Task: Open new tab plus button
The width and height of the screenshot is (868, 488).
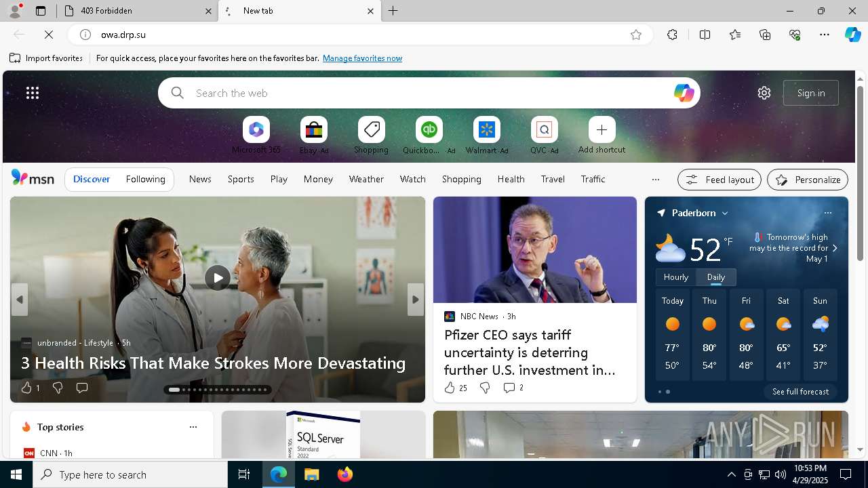Action: pyautogui.click(x=393, y=11)
